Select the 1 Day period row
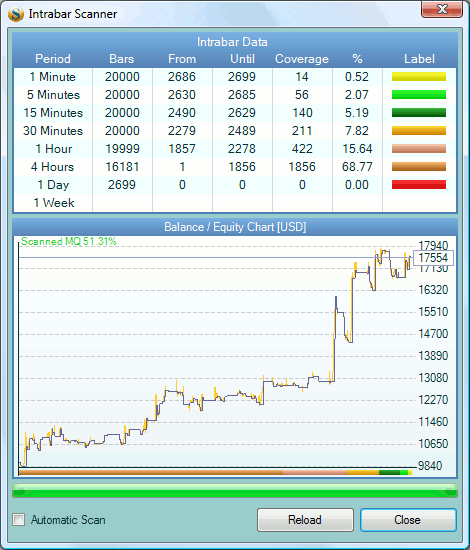 (235, 185)
